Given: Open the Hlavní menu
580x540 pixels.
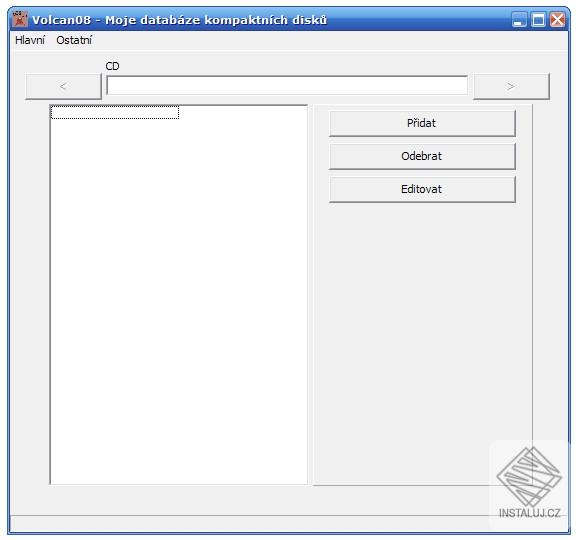Looking at the screenshot, I should point(30,40).
